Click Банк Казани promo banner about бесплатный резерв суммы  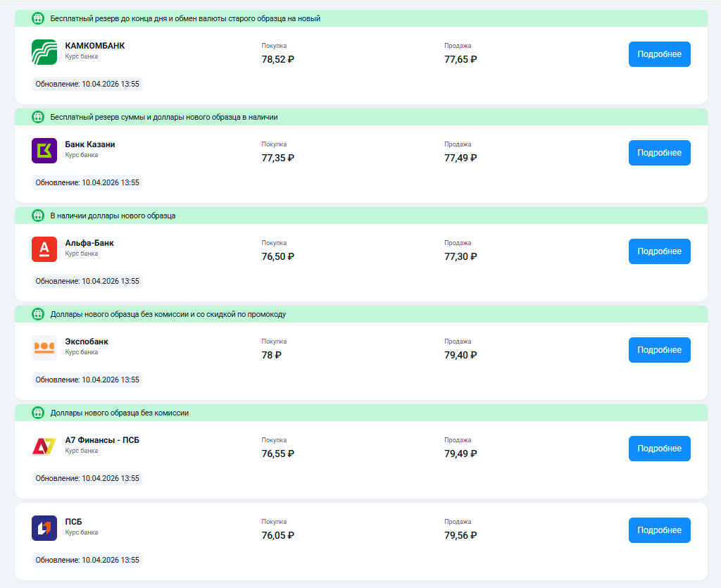[x=361, y=117]
